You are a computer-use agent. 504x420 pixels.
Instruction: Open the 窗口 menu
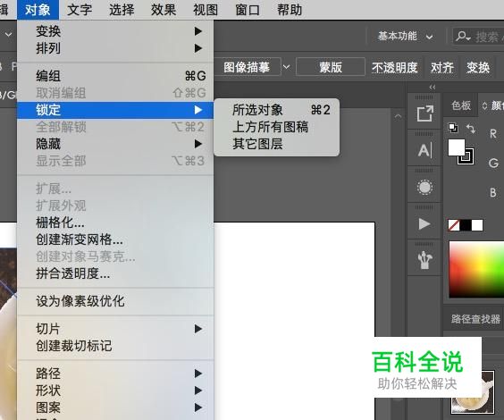tap(248, 10)
